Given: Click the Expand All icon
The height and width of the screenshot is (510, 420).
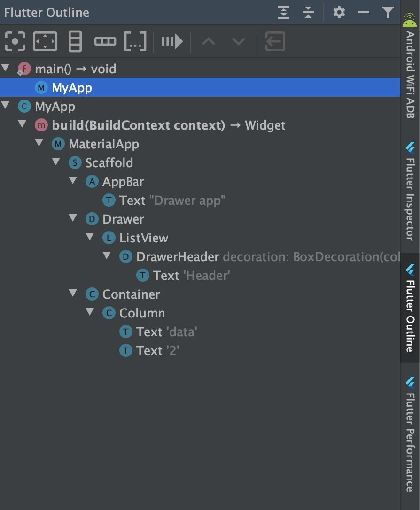Looking at the screenshot, I should [284, 12].
